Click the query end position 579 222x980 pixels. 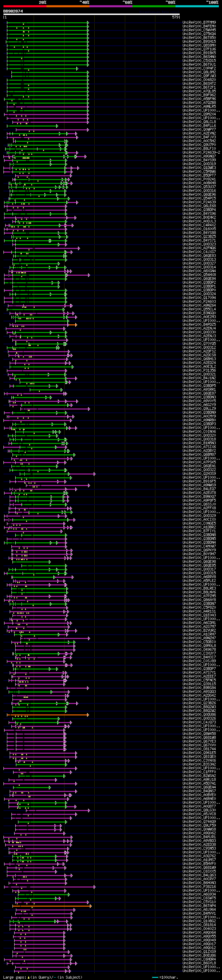pos(175,17)
